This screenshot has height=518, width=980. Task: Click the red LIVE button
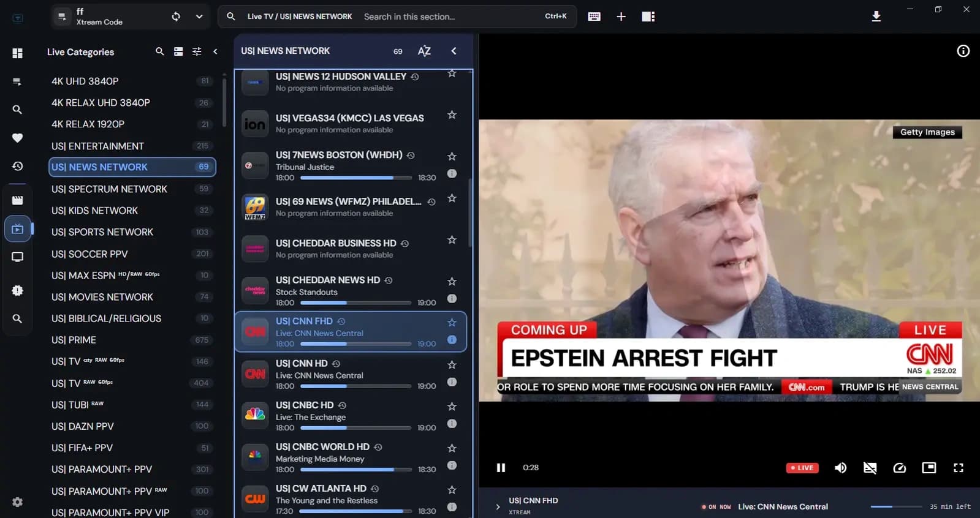coord(802,468)
